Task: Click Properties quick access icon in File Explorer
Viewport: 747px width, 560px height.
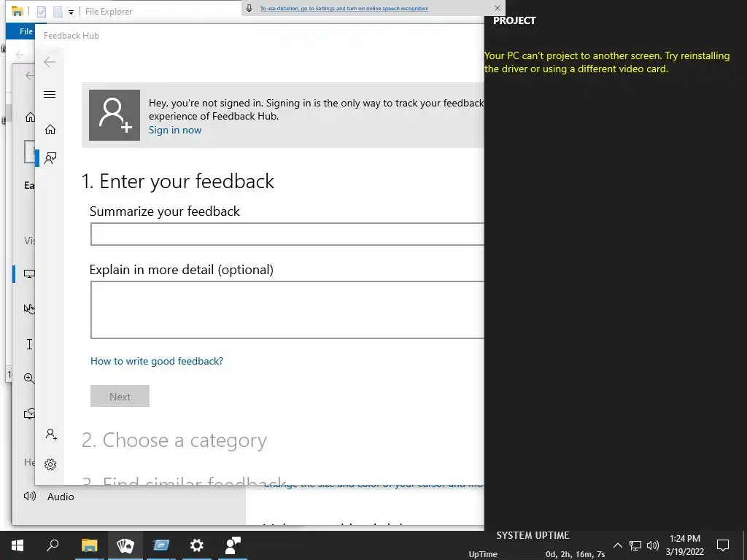Action: 42,12
